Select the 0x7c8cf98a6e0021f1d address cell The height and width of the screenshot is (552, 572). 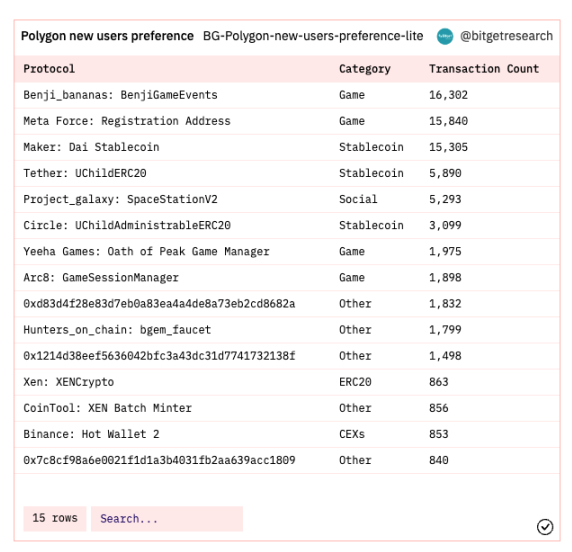[159, 460]
